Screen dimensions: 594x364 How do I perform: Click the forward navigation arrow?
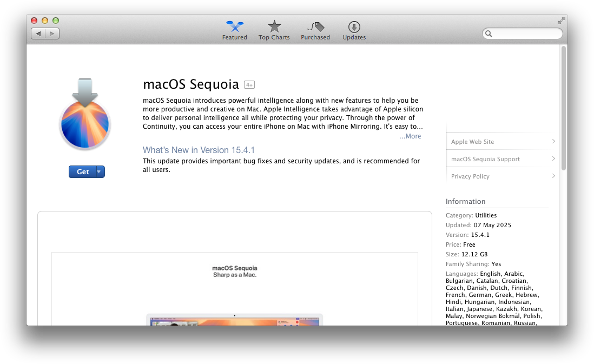[52, 34]
